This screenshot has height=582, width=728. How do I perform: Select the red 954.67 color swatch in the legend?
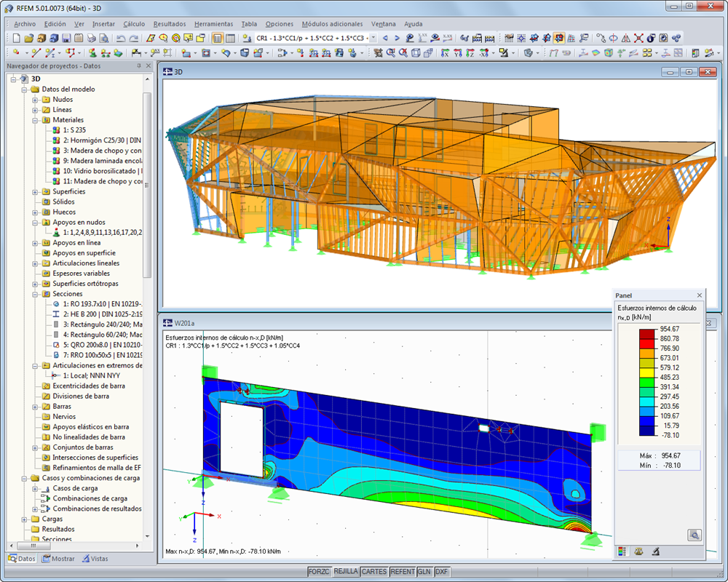tap(645, 332)
